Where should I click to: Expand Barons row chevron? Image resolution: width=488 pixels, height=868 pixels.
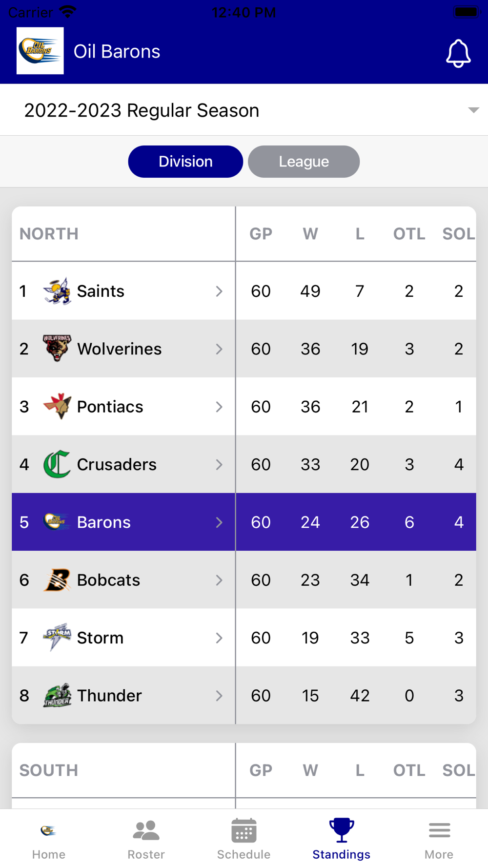[219, 522]
